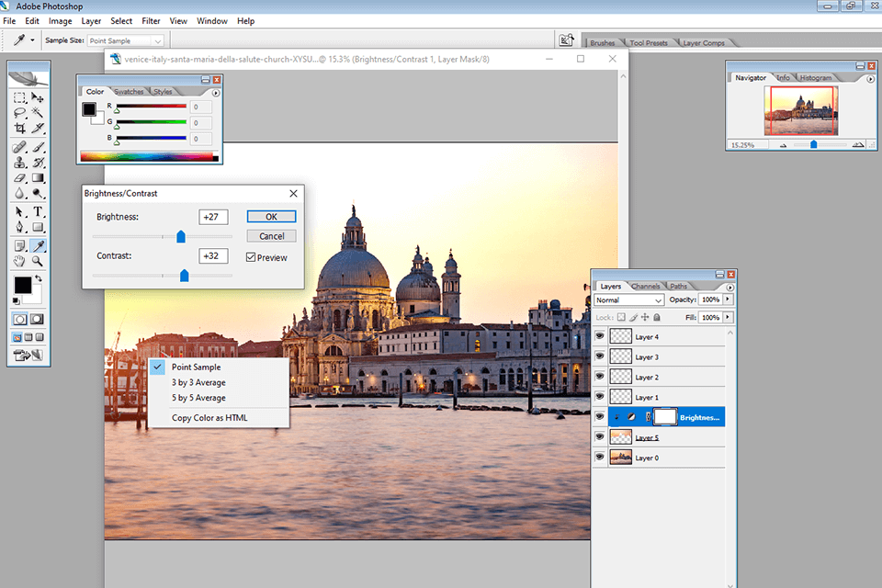Click OK in Brightness/Contrast dialog
Image resolution: width=882 pixels, height=588 pixels.
[271, 217]
